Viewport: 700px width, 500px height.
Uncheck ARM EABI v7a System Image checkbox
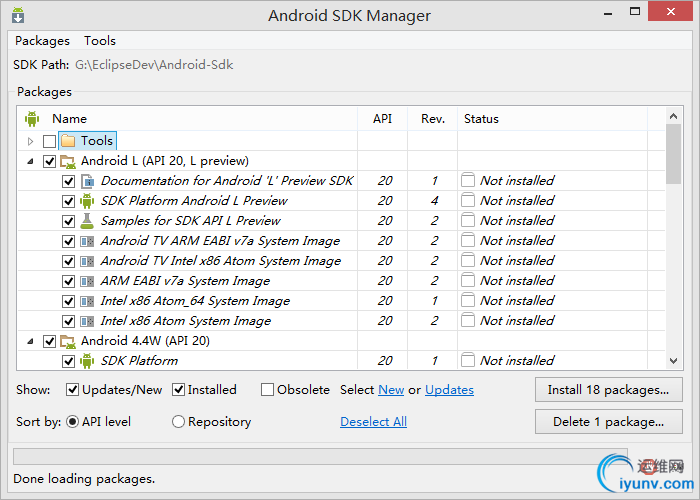click(68, 281)
